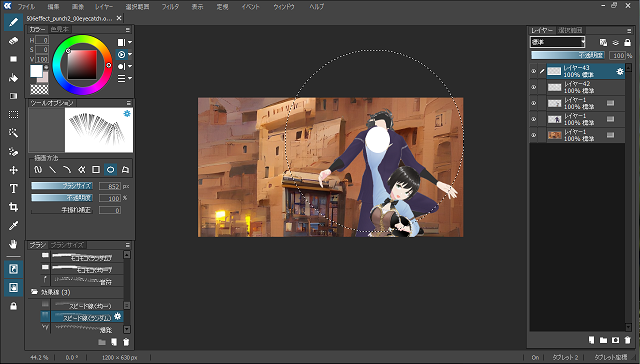Choose freehand drawing method
This screenshot has width=640, height=364.
(38, 169)
